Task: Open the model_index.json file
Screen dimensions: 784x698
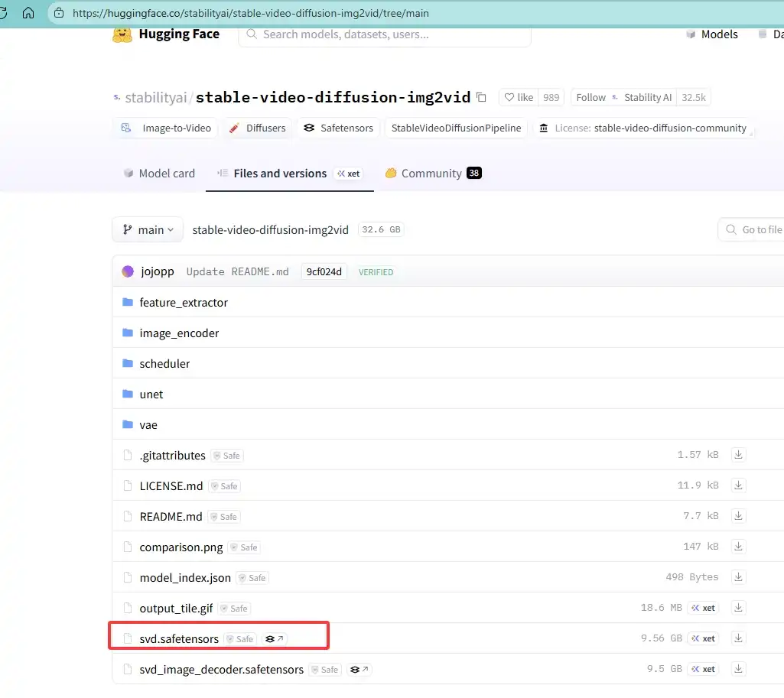Action: 185,577
